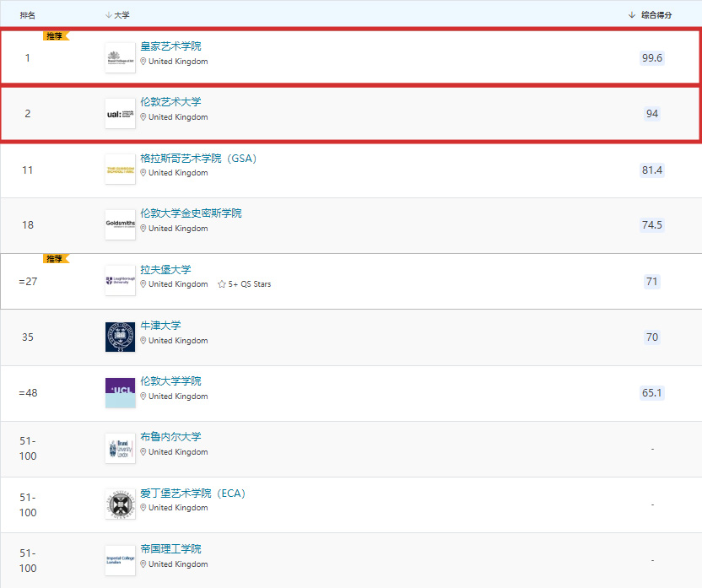The width and height of the screenshot is (702, 588).
Task: Open the 牛津大学 university page
Action: (x=160, y=326)
